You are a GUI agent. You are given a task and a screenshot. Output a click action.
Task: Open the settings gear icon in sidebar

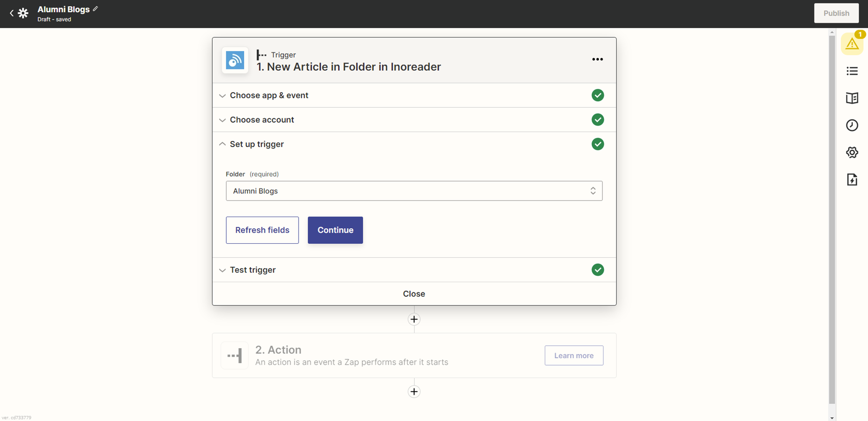(852, 152)
